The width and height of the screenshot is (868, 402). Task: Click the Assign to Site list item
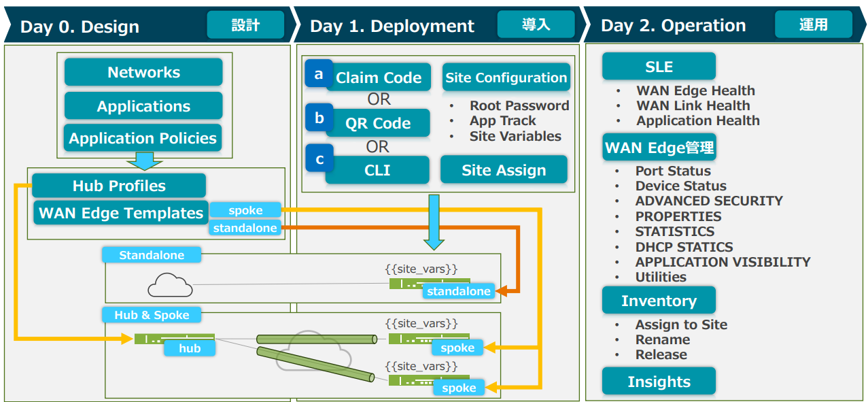click(x=681, y=324)
